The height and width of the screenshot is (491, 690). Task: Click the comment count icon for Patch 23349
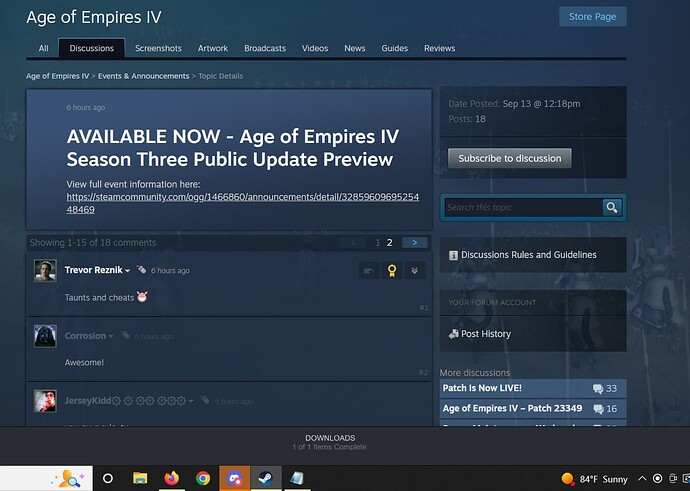[x=598, y=409]
